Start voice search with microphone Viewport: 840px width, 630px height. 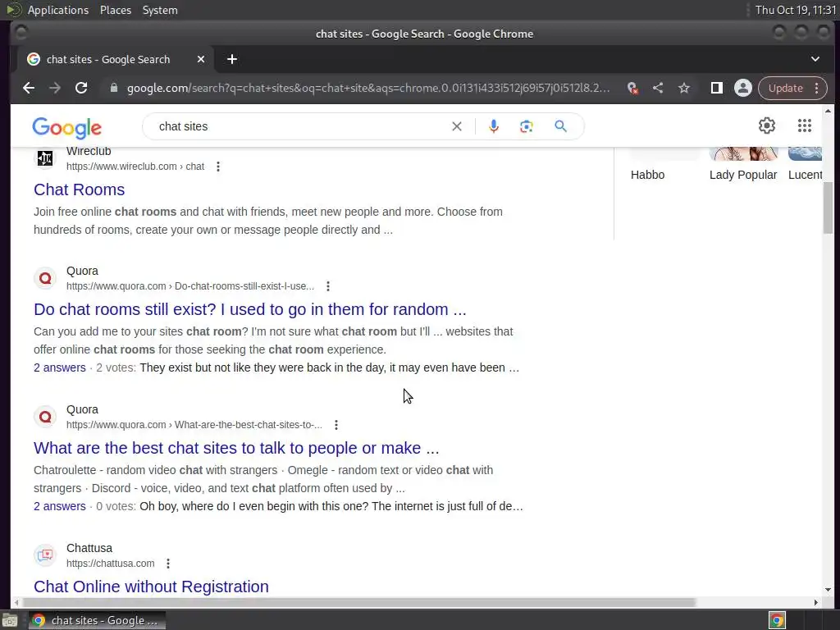point(494,126)
